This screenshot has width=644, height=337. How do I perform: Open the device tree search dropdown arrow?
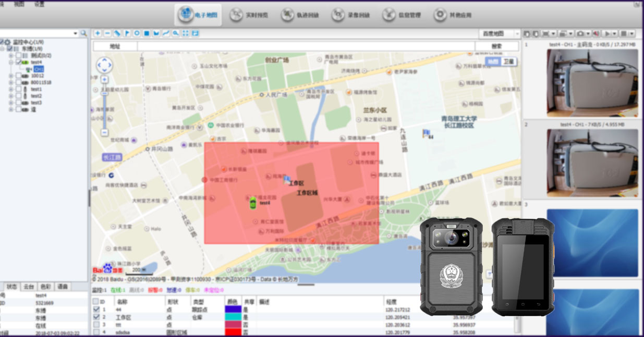pyautogui.click(x=76, y=33)
